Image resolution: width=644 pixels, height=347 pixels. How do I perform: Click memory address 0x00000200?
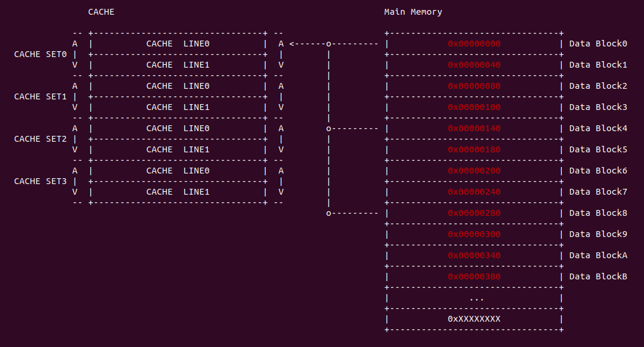click(x=474, y=171)
